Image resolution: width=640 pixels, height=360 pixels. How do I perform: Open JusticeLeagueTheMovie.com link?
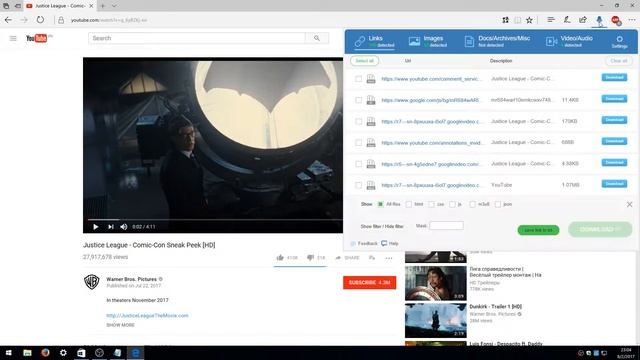point(147,316)
